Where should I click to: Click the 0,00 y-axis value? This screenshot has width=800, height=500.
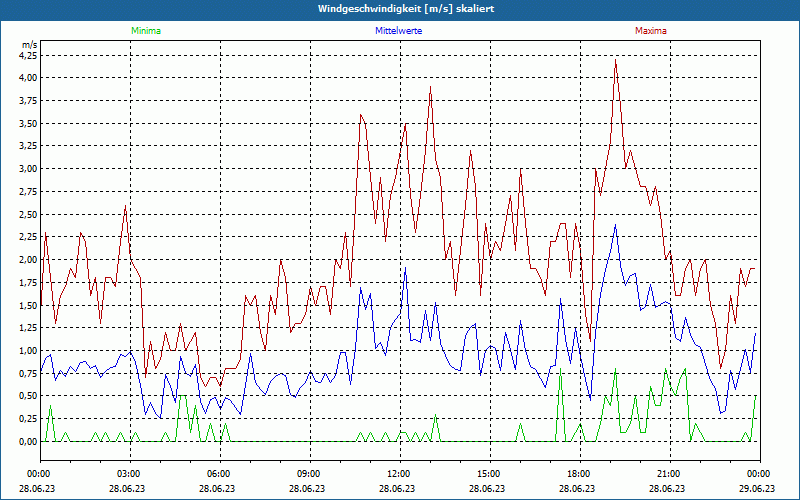point(28,441)
